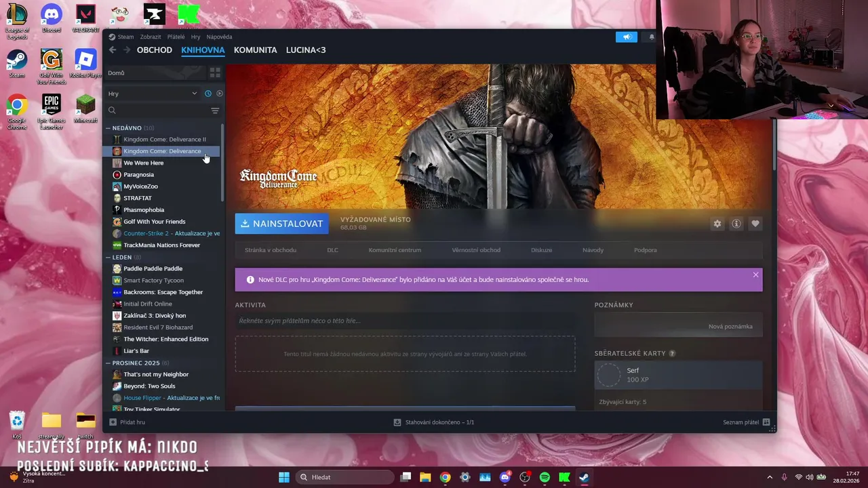Open Discord from the taskbar
The width and height of the screenshot is (868, 488).
(505, 477)
